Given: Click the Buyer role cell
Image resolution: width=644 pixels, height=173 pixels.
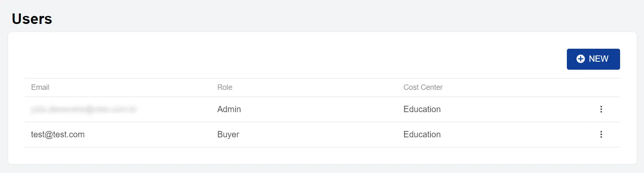Looking at the screenshot, I should coord(228,134).
